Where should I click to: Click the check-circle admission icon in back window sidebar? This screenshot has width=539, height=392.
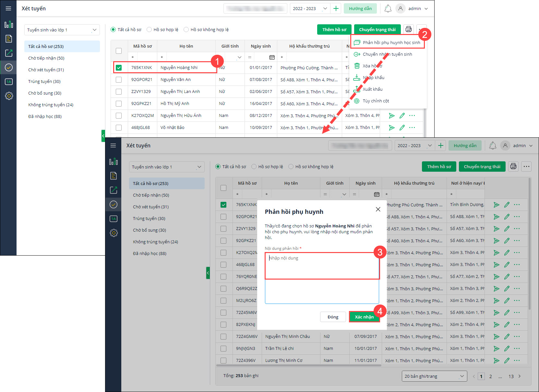(9, 67)
